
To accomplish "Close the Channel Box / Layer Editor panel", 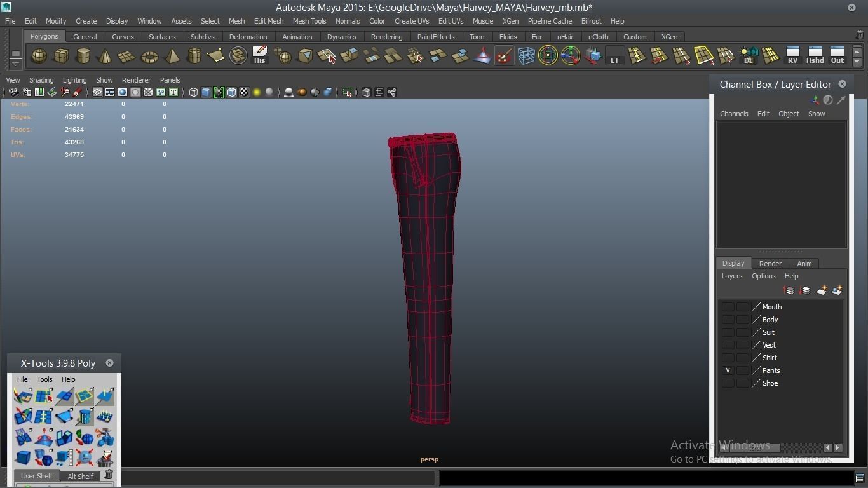I will coord(842,84).
